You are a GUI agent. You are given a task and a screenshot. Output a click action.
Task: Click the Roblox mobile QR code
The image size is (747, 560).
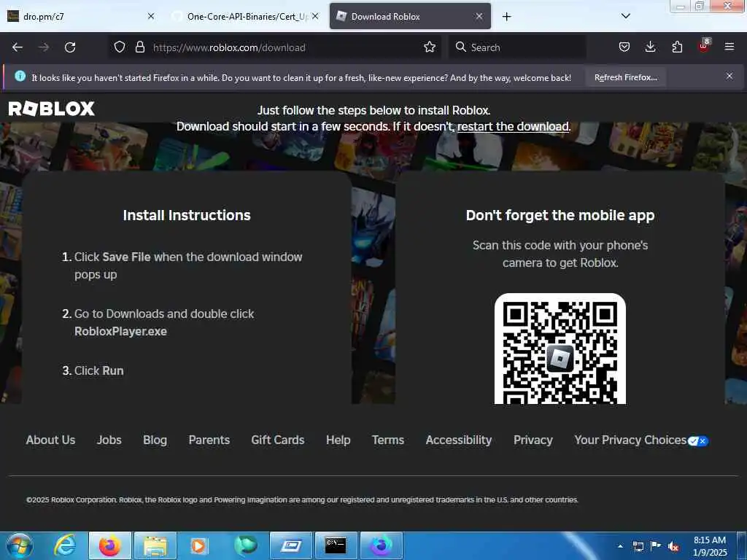(x=560, y=349)
